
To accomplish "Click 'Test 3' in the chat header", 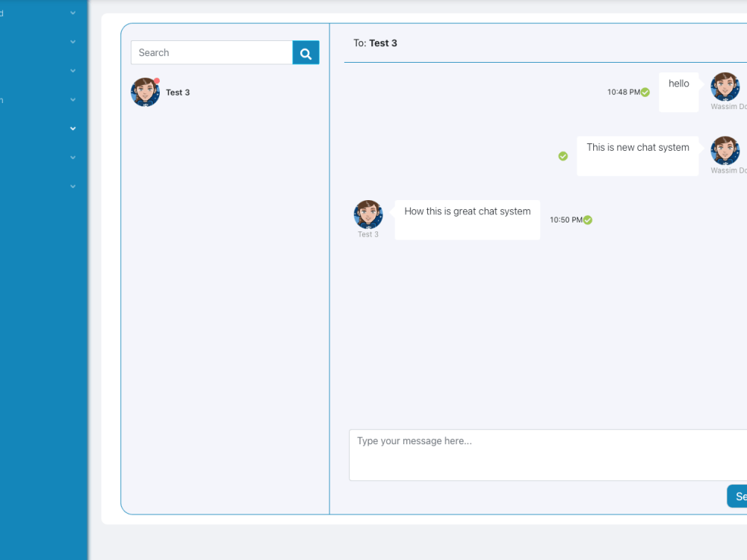I will pyautogui.click(x=384, y=43).
